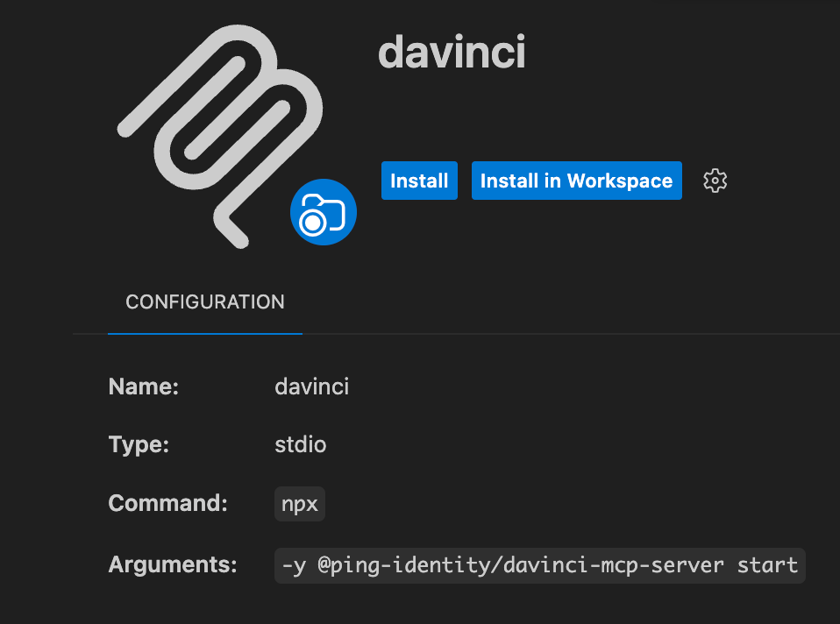
Task: Click the Arguments: label
Action: point(173,565)
